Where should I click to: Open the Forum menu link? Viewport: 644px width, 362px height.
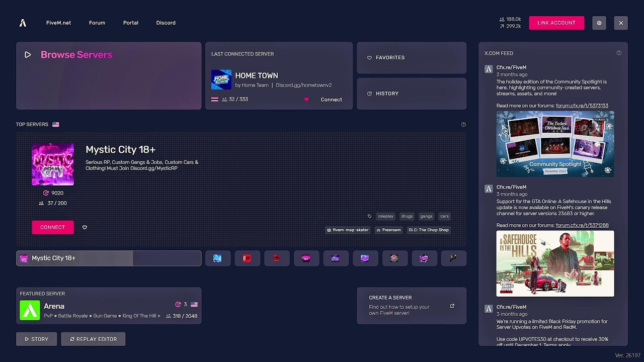click(97, 23)
